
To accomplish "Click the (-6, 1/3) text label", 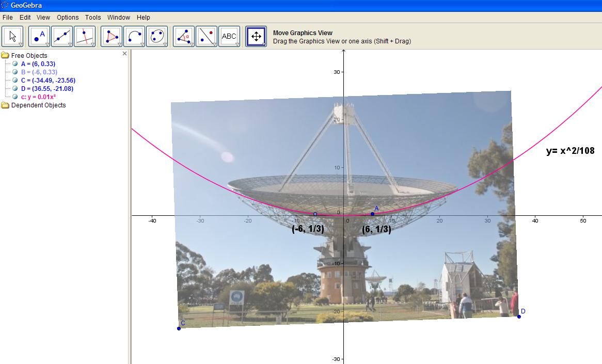I will (x=308, y=229).
